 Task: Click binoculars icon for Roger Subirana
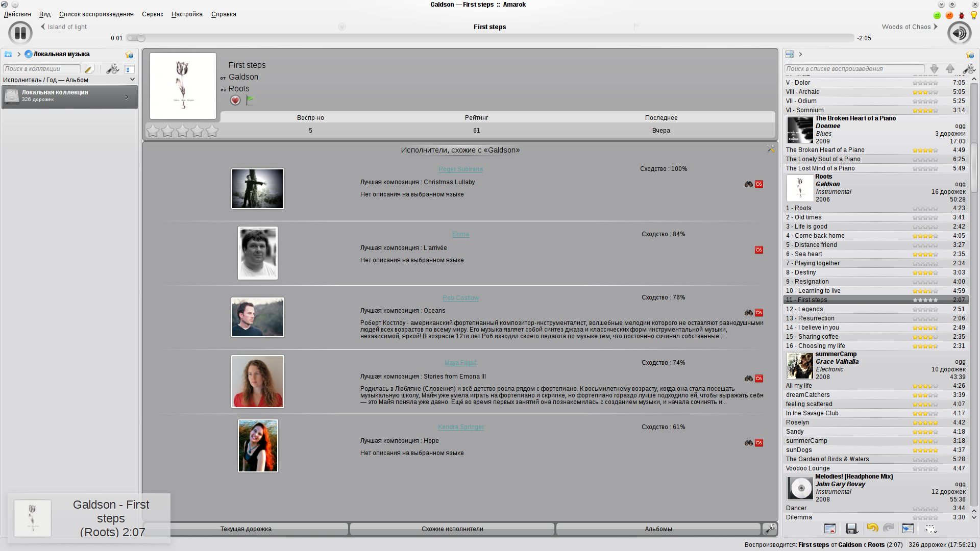[748, 184]
